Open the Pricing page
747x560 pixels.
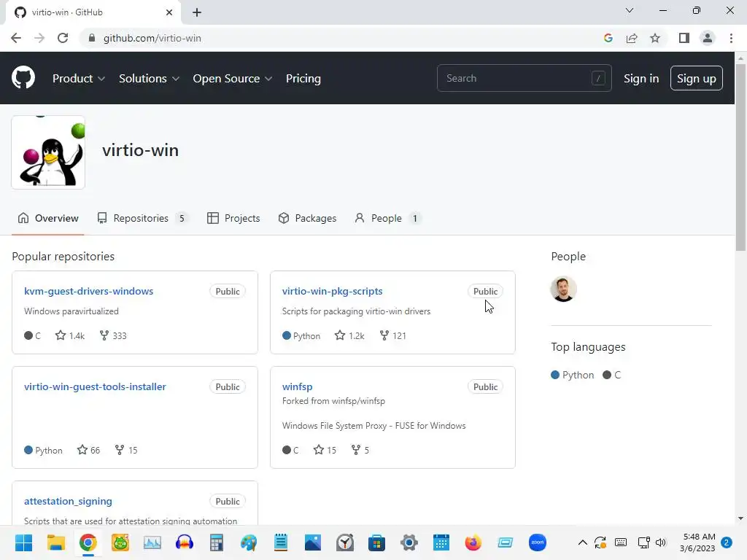[x=303, y=79]
